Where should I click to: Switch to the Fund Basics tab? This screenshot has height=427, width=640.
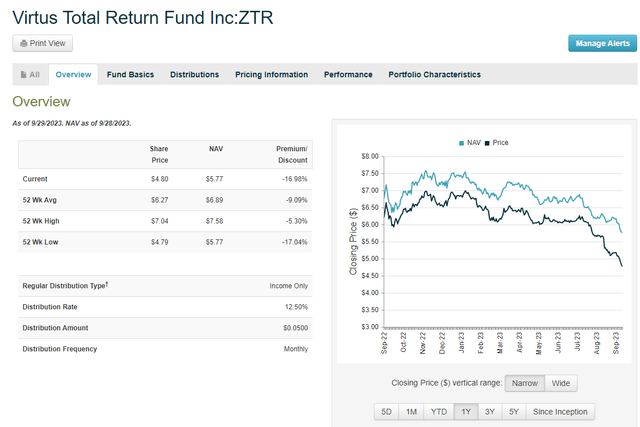129,75
